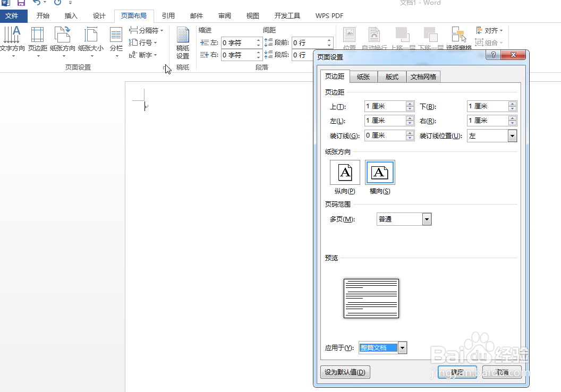
Task: Click the 取消 Cancel button
Action: pyautogui.click(x=502, y=372)
